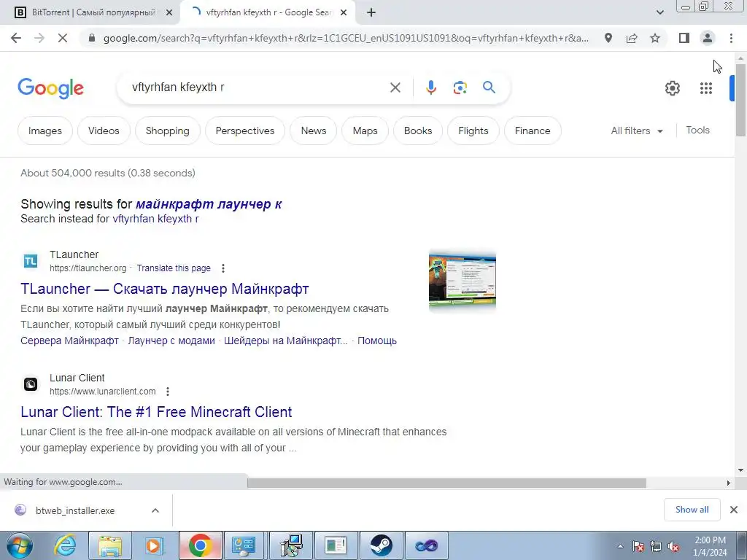
Task: Click vertical scrollbar down arrow
Action: point(740,470)
